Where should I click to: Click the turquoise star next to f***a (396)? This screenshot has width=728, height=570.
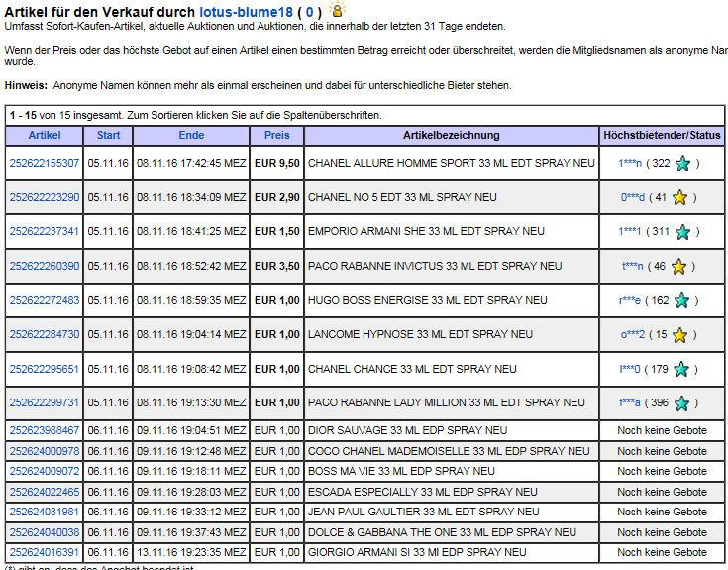point(681,403)
